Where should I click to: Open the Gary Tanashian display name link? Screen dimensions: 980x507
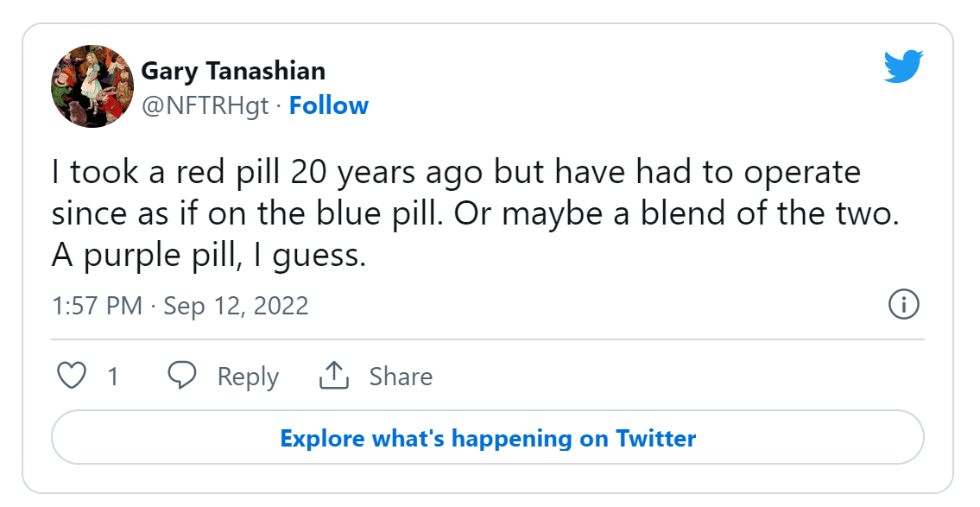tap(233, 71)
